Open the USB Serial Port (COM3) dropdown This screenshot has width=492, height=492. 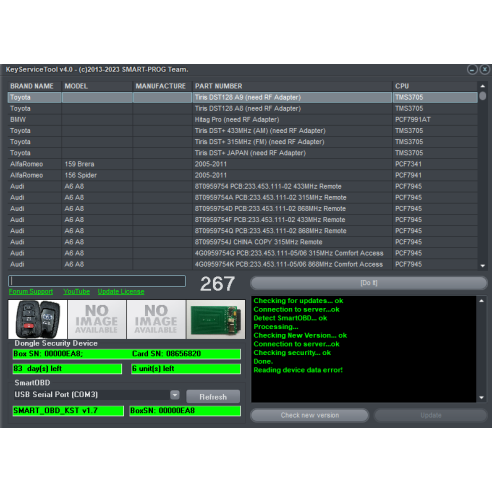175,395
